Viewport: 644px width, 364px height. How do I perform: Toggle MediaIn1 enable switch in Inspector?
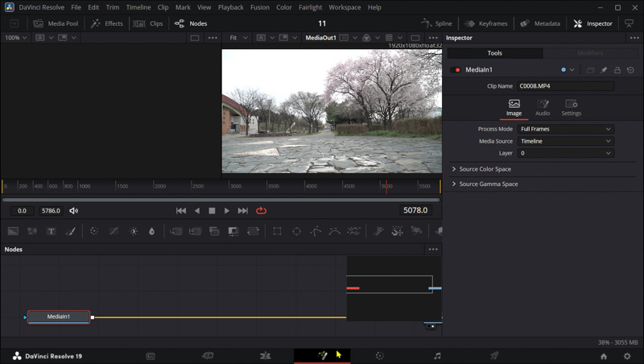[x=455, y=70]
